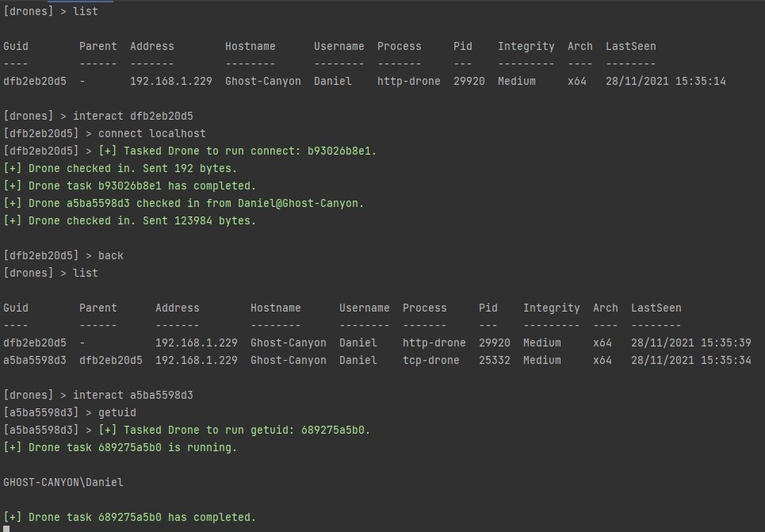
Task: Click the 'connect localhost' command text
Action: (x=151, y=134)
